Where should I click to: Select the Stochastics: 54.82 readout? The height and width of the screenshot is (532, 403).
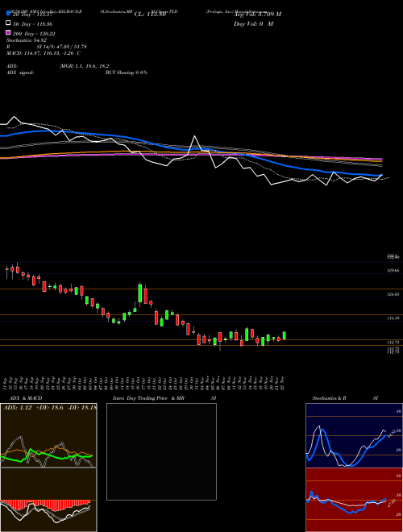26,40
